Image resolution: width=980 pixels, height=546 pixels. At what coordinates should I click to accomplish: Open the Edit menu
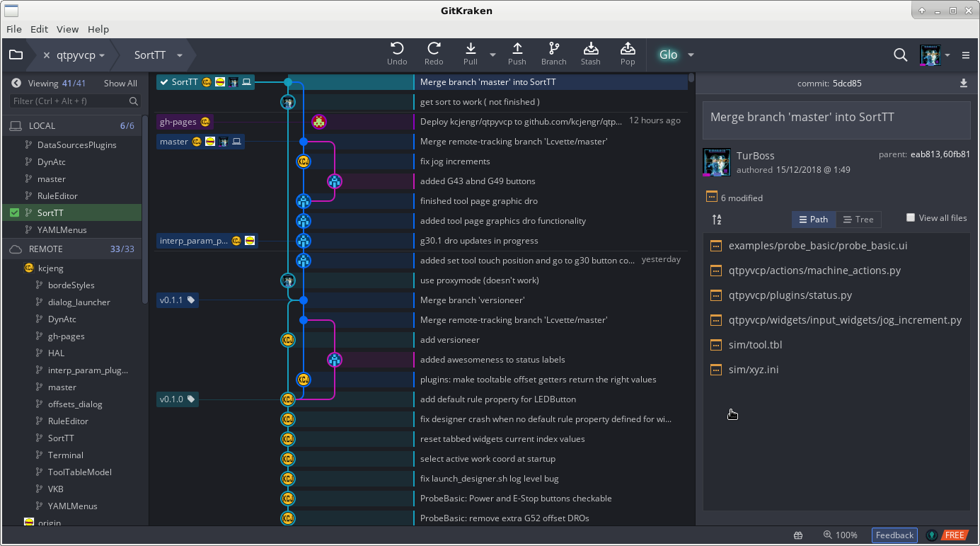(x=39, y=29)
